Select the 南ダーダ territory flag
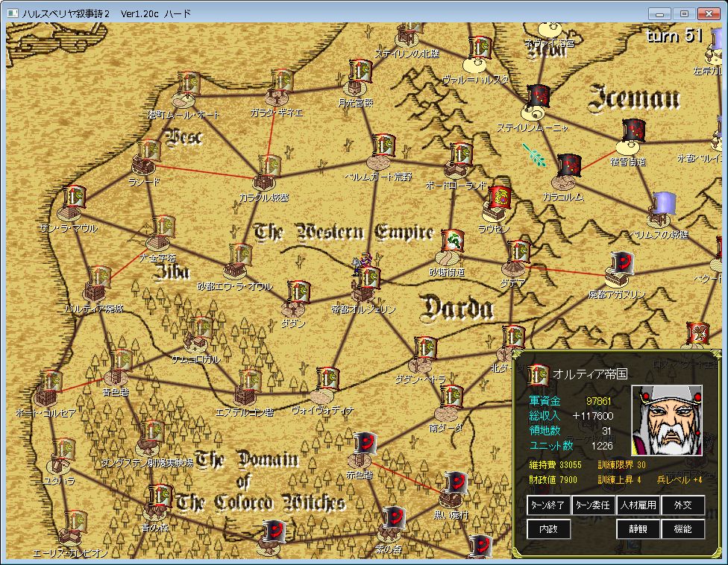Viewport: 728px width, 565px height. (x=452, y=397)
